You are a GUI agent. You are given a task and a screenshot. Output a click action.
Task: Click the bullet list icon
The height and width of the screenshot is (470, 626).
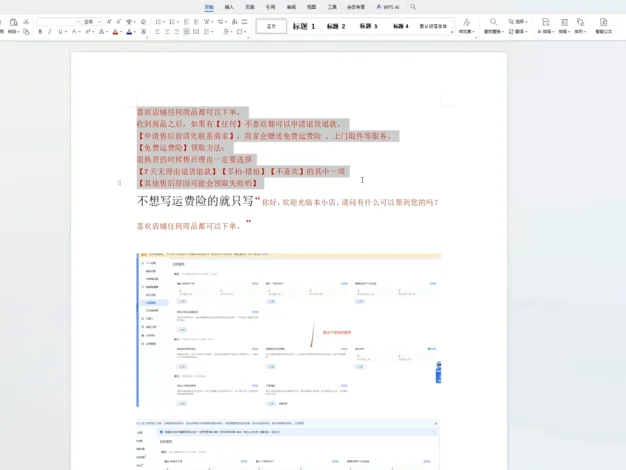click(x=158, y=22)
